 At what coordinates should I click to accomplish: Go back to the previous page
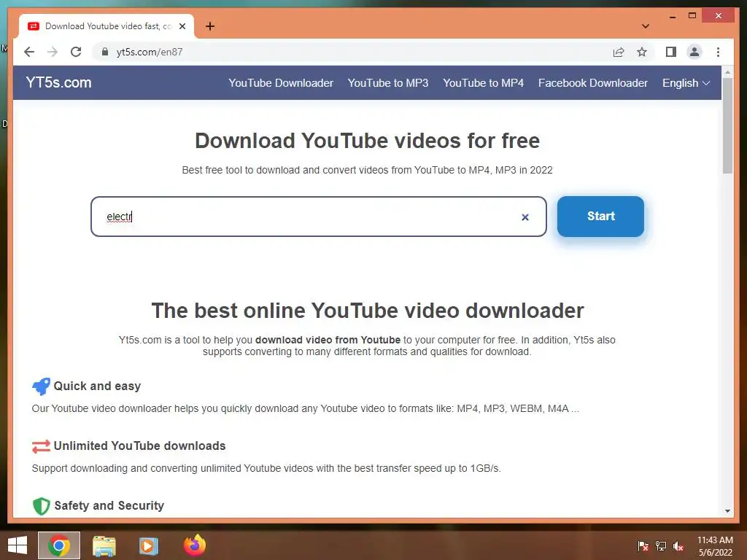(29, 52)
